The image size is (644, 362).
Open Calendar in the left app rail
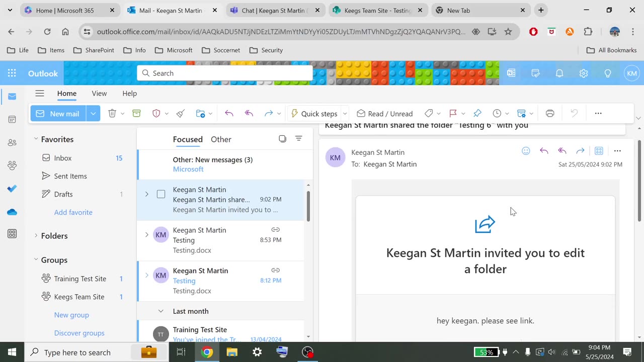[12, 120]
